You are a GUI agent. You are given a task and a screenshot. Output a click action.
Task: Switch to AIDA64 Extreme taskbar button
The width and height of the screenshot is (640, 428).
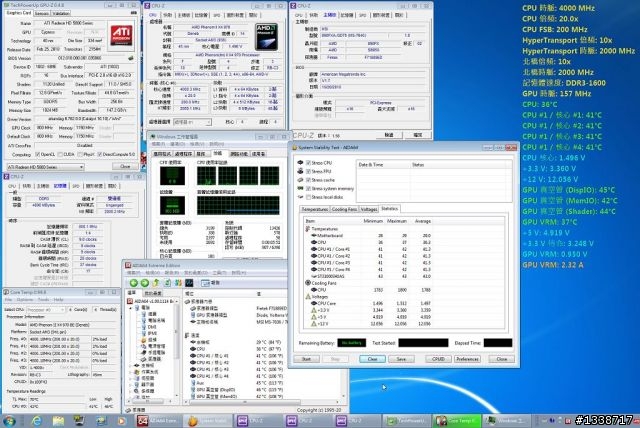click(x=158, y=420)
